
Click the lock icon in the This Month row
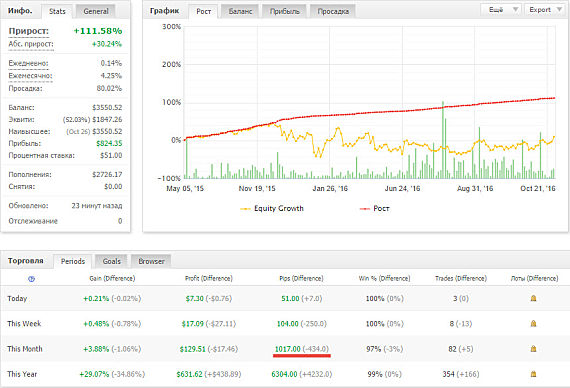(533, 349)
